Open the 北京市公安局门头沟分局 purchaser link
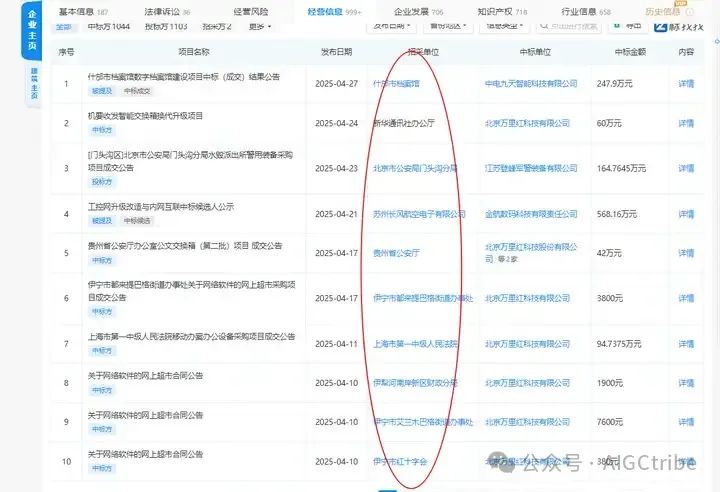The width and height of the screenshot is (720, 492). (415, 168)
